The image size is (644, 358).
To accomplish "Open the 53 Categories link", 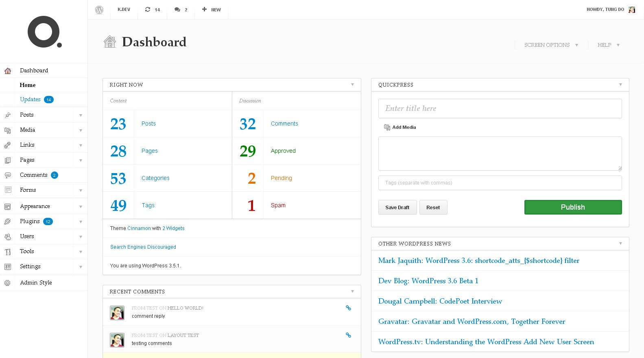I will [155, 178].
